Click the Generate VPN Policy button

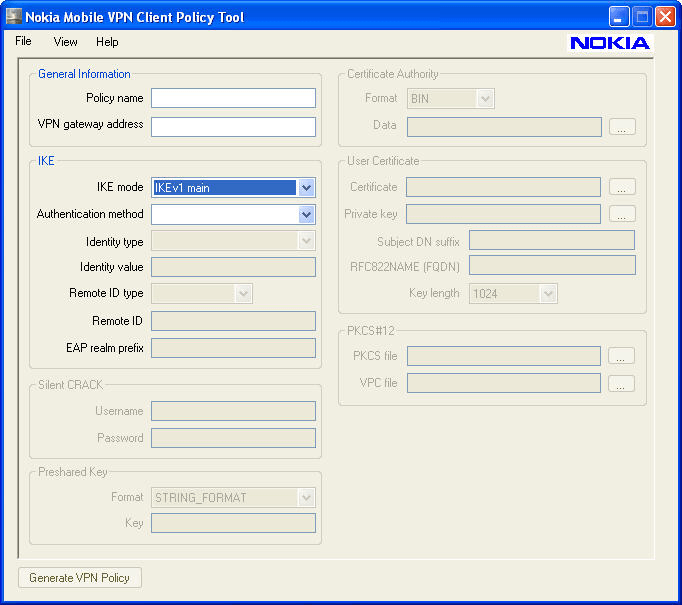coord(80,578)
